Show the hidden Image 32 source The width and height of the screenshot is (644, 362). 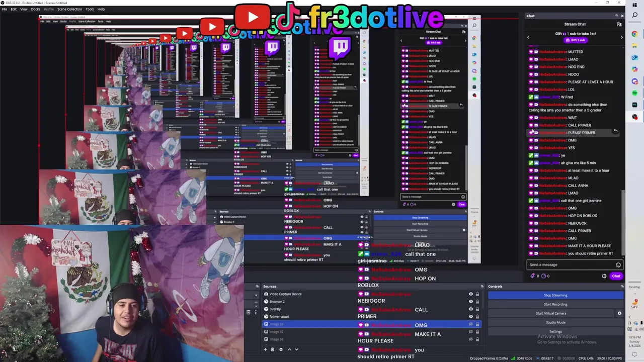tap(471, 332)
